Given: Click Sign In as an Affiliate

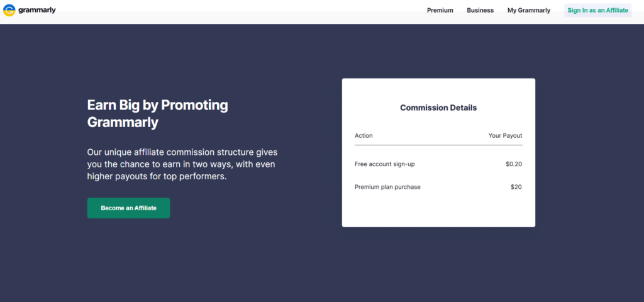Looking at the screenshot, I should click(597, 10).
